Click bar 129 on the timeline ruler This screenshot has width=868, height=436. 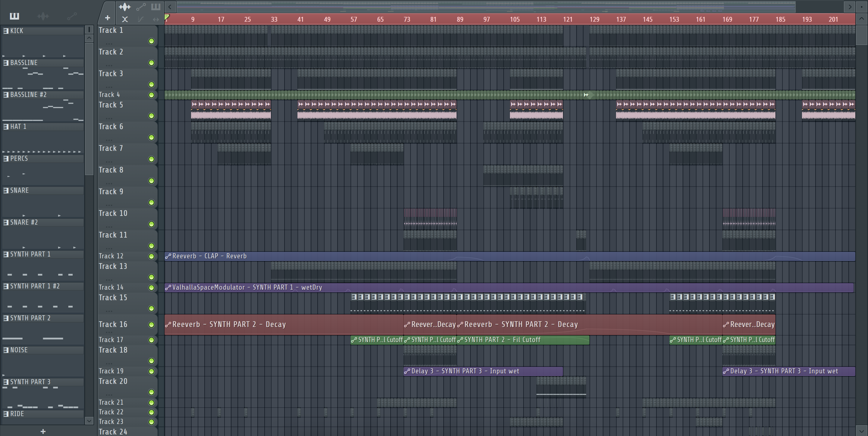pyautogui.click(x=594, y=20)
